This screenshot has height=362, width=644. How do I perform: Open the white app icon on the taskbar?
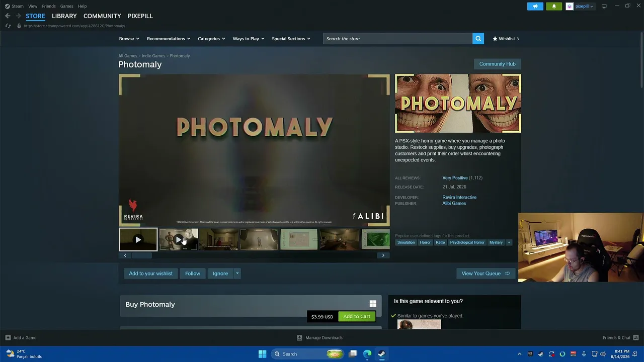353,354
